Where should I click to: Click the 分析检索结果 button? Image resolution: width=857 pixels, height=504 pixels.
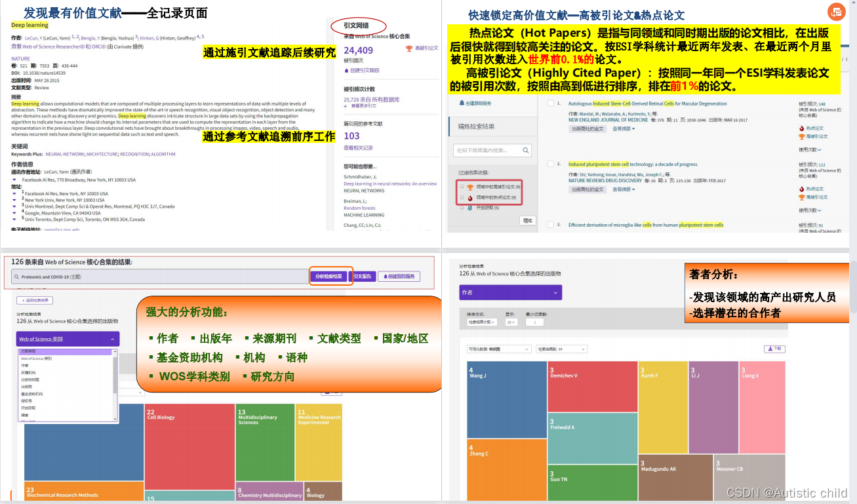click(328, 277)
